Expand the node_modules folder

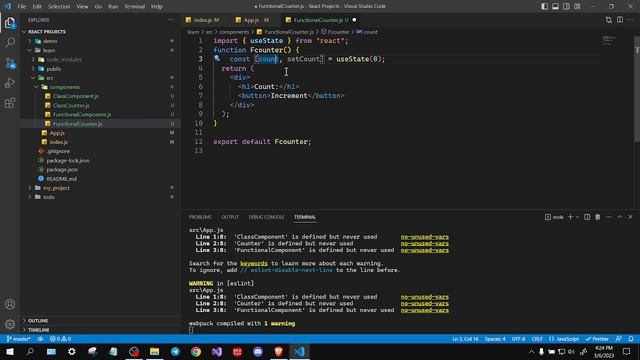(x=100, y=60)
